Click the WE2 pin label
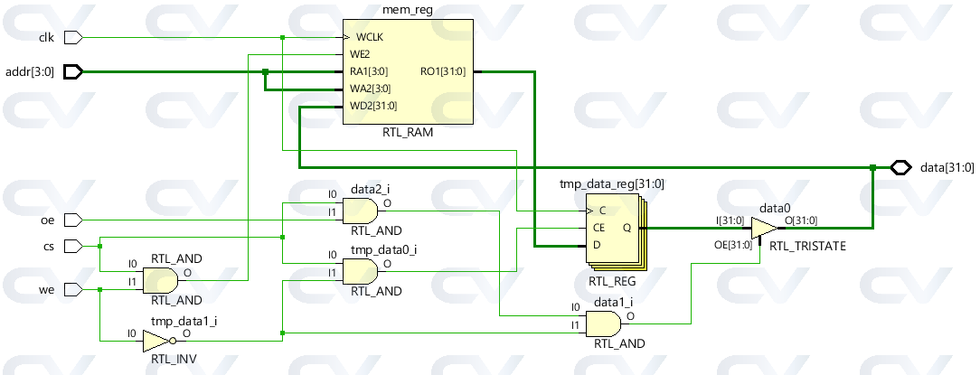The height and width of the screenshot is (375, 980). pos(360,54)
